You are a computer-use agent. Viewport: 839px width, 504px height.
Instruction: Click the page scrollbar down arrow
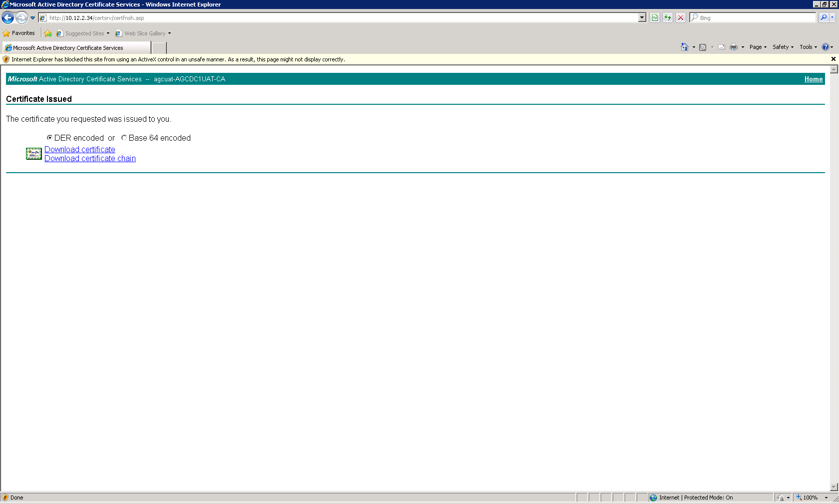click(834, 487)
